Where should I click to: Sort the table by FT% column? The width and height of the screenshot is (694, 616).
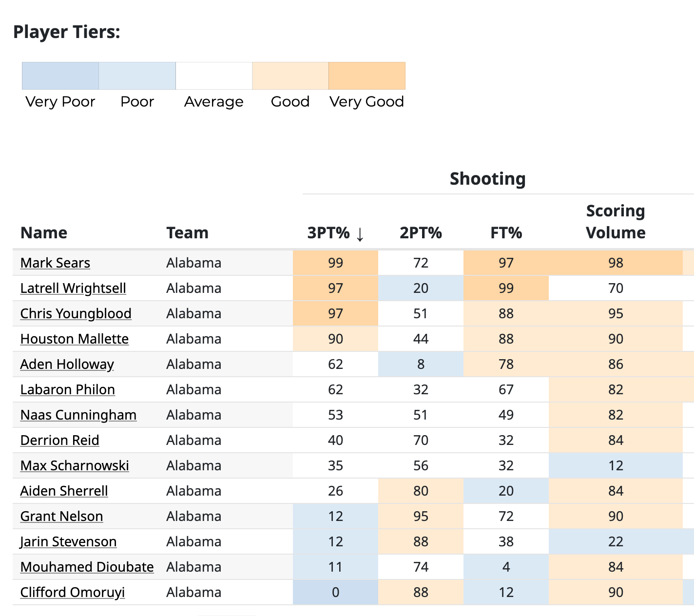pyautogui.click(x=506, y=232)
